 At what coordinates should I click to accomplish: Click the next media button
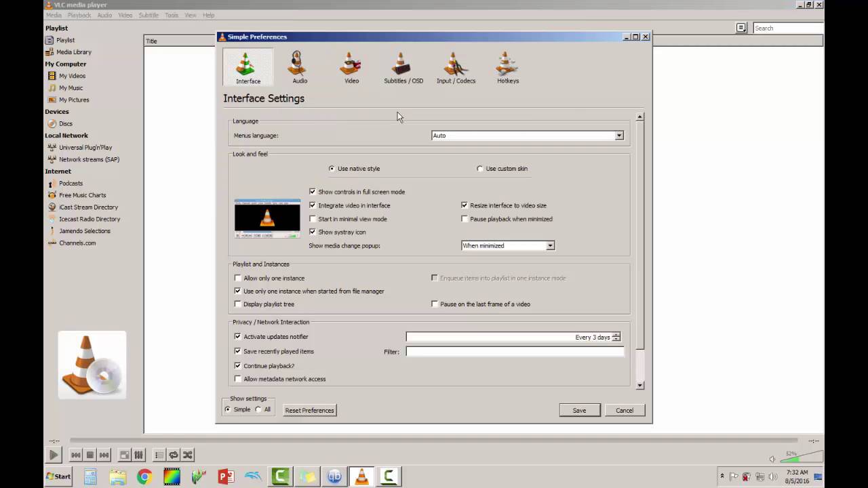pos(104,455)
